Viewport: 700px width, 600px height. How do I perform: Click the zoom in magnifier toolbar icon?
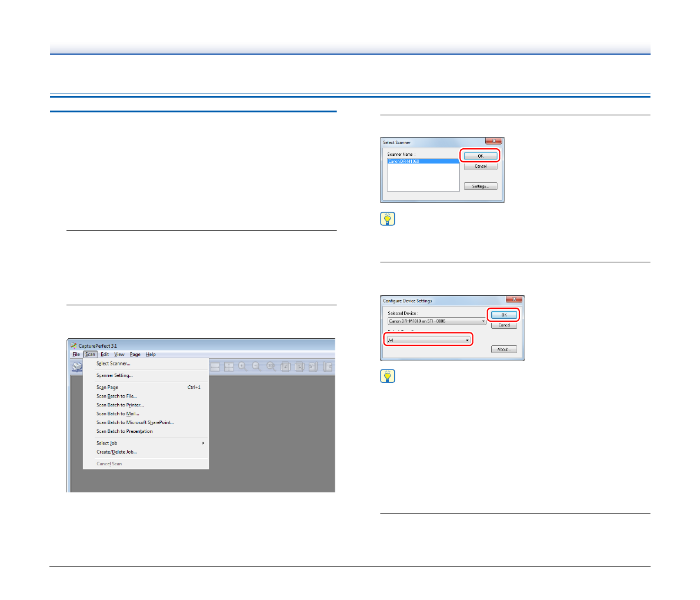(242, 366)
